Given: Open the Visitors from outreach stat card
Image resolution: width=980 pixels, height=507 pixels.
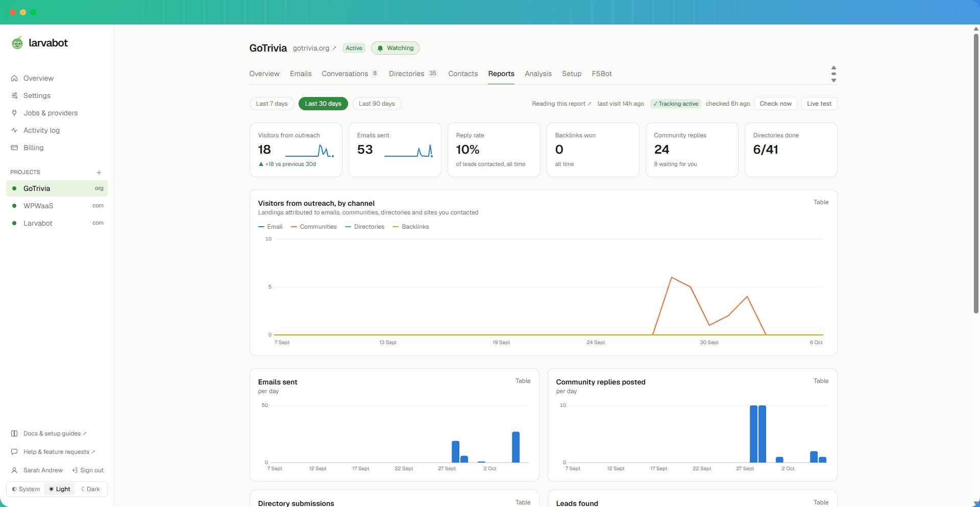Looking at the screenshot, I should (x=296, y=150).
